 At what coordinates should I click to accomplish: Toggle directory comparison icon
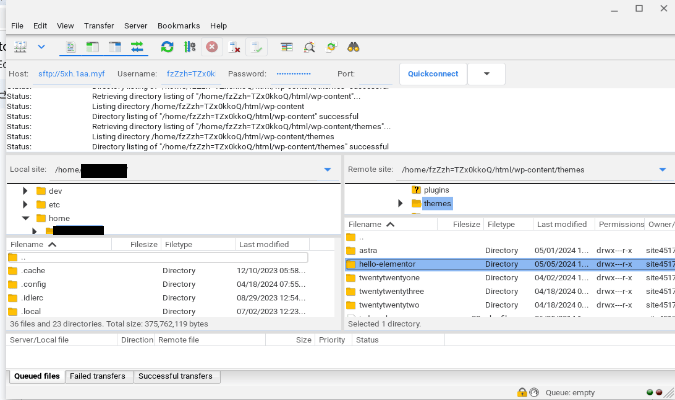click(x=309, y=47)
